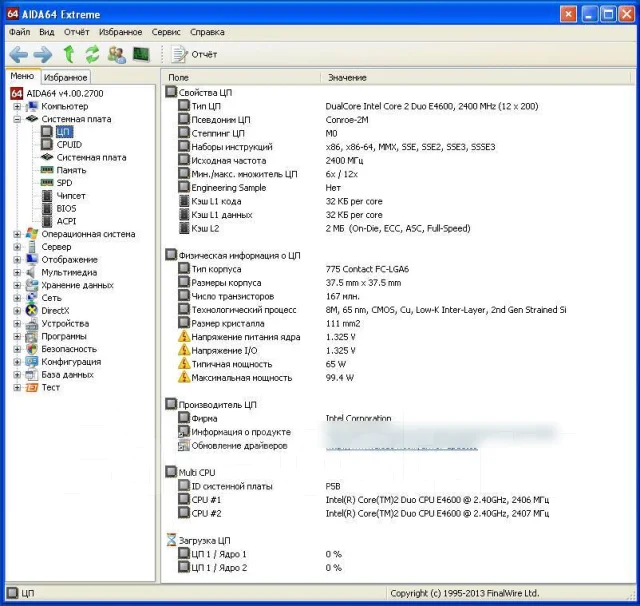The width and height of the screenshot is (640, 606).
Task: Select CPUID in the tree
Action: 69,144
